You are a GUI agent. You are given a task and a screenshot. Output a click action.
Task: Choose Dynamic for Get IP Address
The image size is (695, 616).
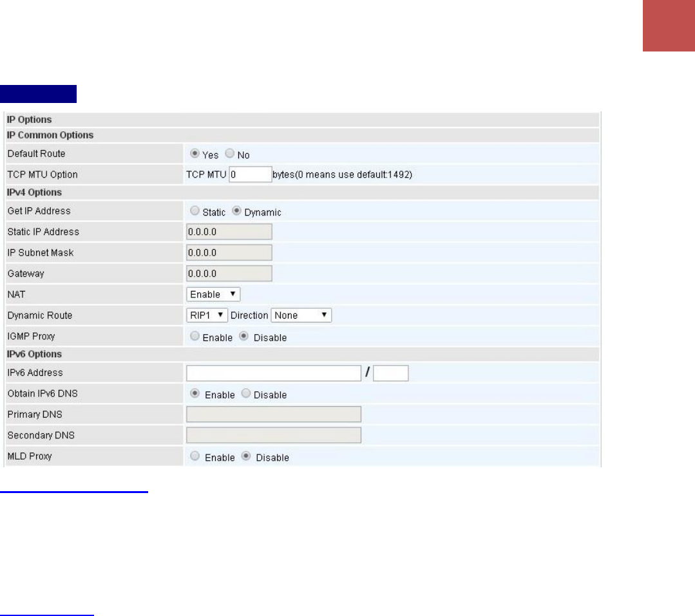(236, 210)
